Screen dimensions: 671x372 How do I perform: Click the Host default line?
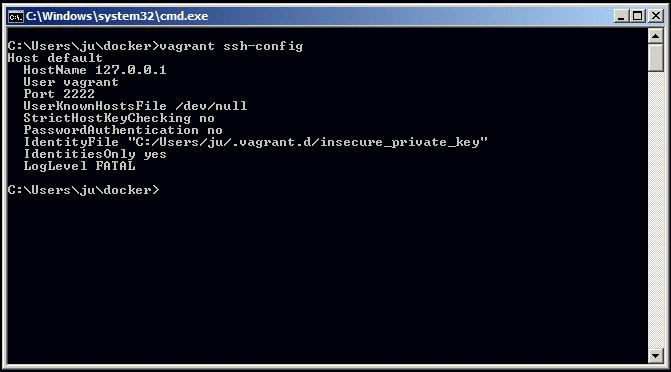(x=55, y=58)
